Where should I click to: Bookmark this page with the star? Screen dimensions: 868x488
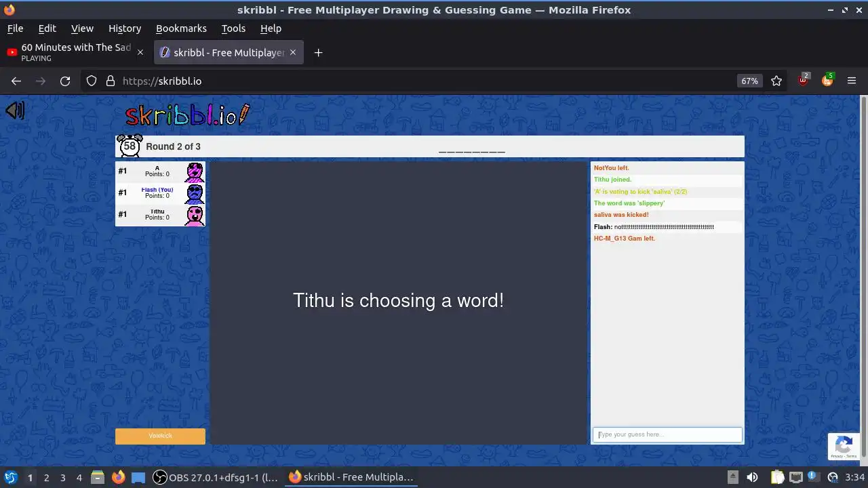[776, 81]
